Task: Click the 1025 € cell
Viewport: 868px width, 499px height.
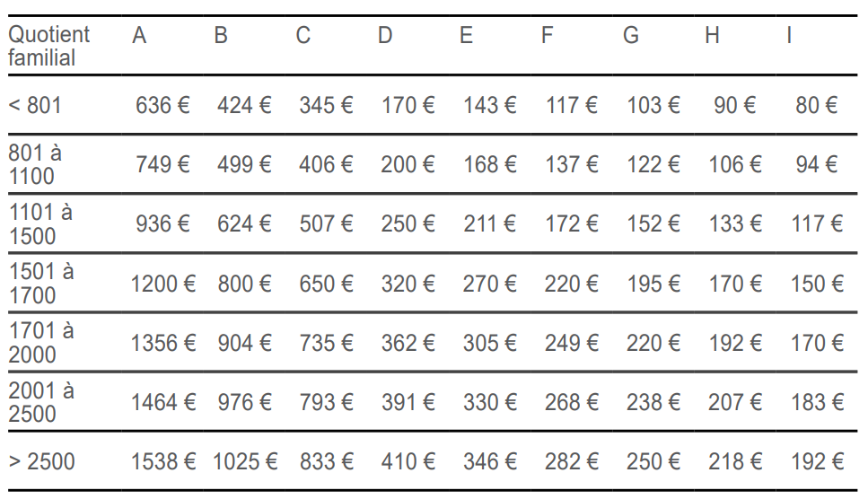Action: 245,461
